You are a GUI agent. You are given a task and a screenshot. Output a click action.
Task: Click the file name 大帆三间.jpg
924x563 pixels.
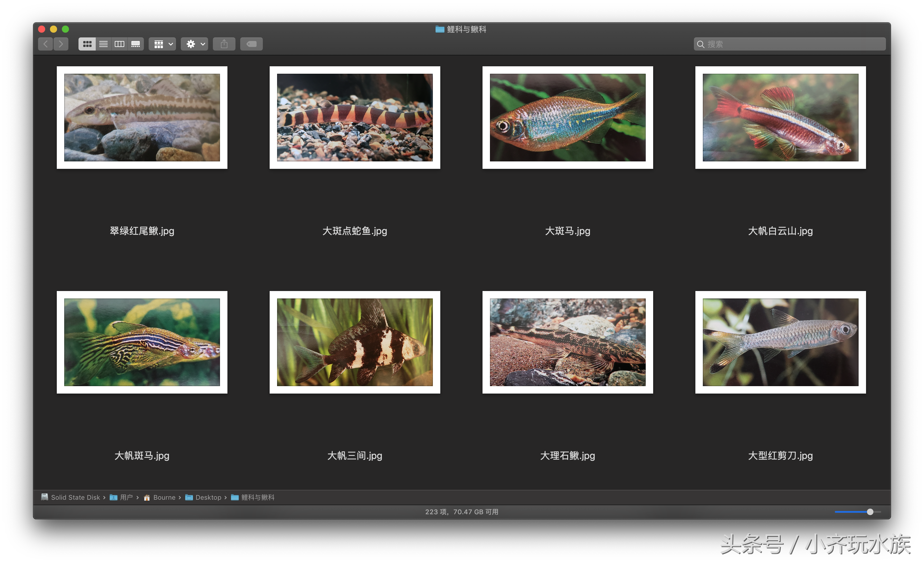click(355, 456)
